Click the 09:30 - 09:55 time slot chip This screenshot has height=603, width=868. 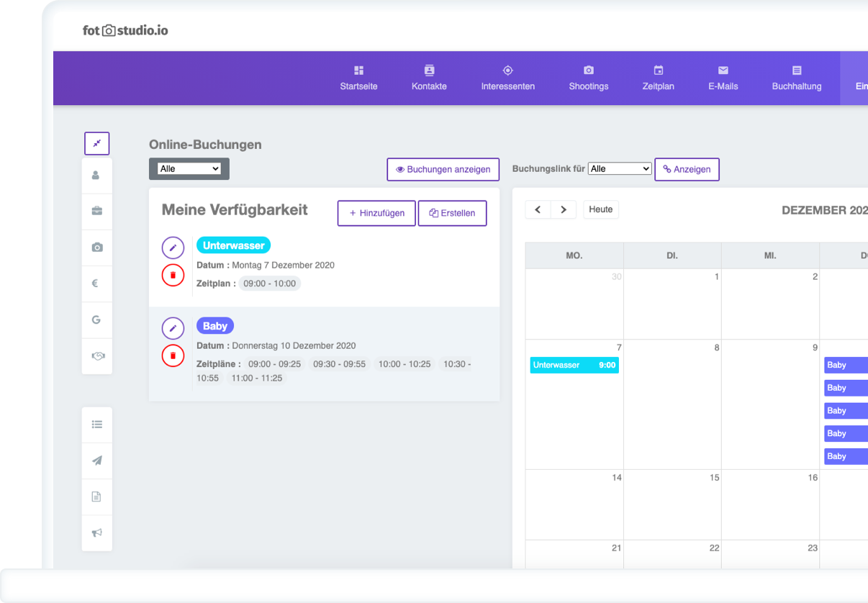339,364
